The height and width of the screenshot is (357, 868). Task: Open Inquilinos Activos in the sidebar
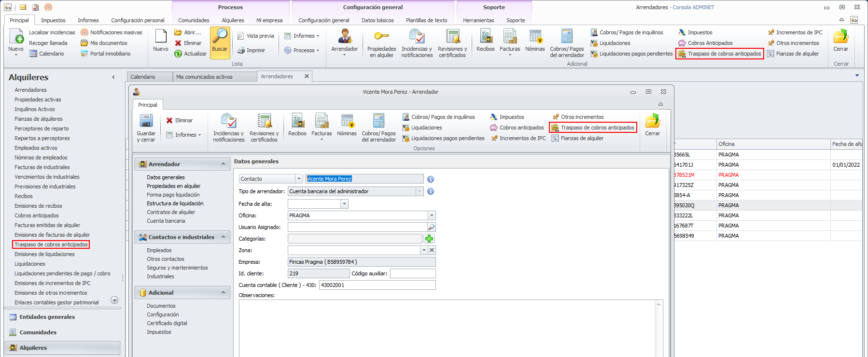coord(35,109)
